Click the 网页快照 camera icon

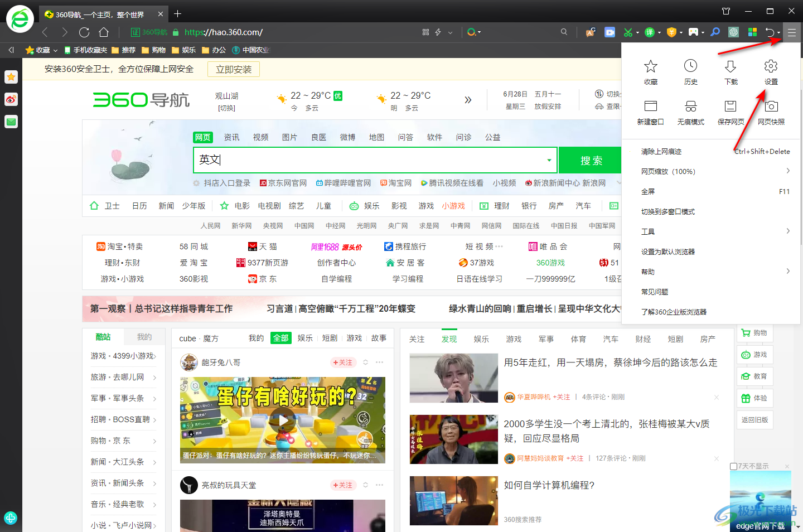pos(771,106)
